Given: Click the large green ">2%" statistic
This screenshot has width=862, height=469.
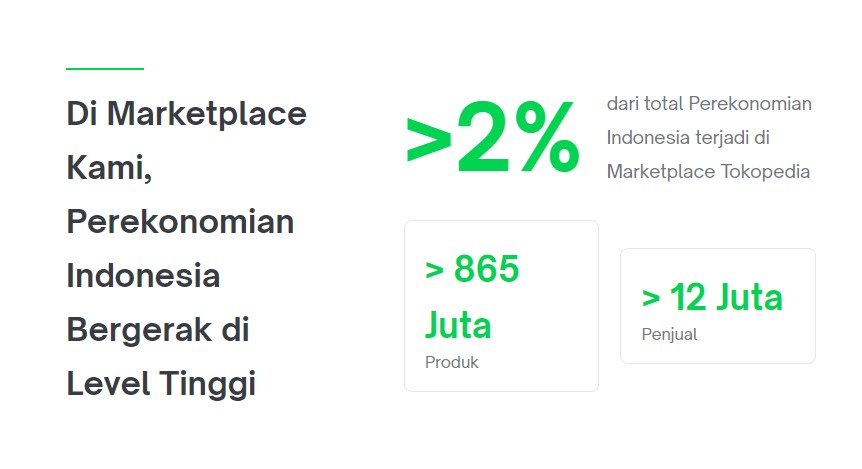Looking at the screenshot, I should pos(493,137).
